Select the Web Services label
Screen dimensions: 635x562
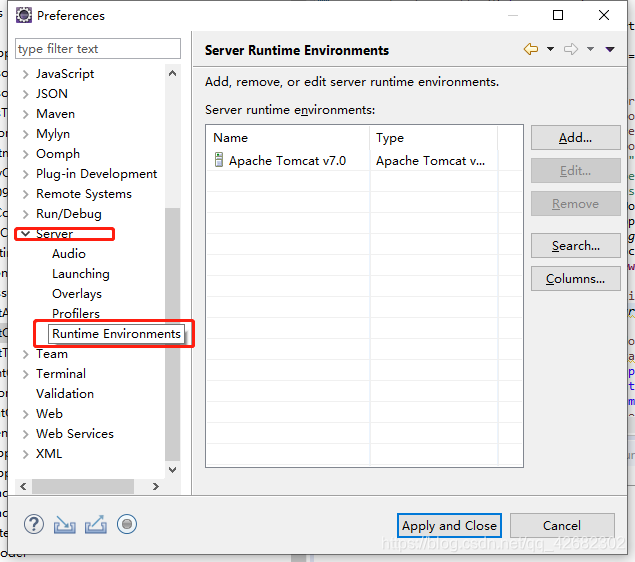click(75, 434)
